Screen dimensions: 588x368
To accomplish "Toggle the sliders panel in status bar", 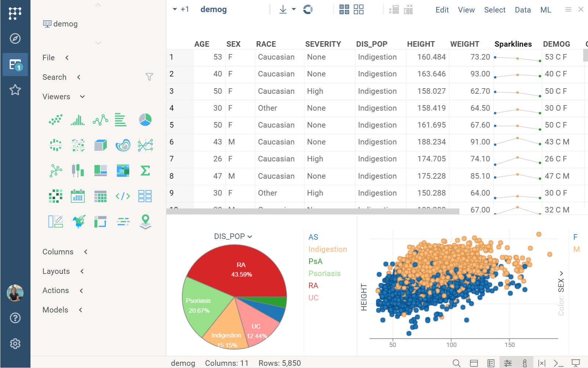I will (x=508, y=363).
